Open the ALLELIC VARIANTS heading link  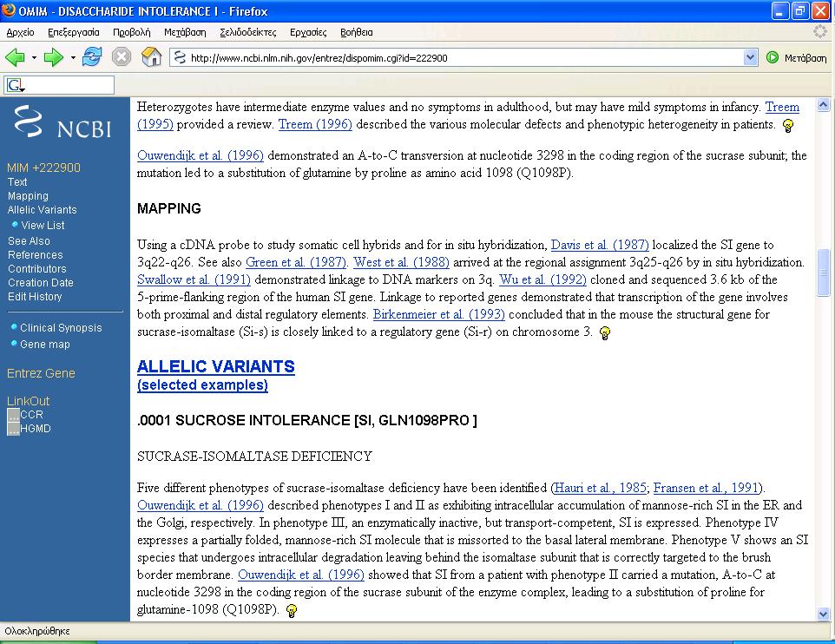(215, 366)
